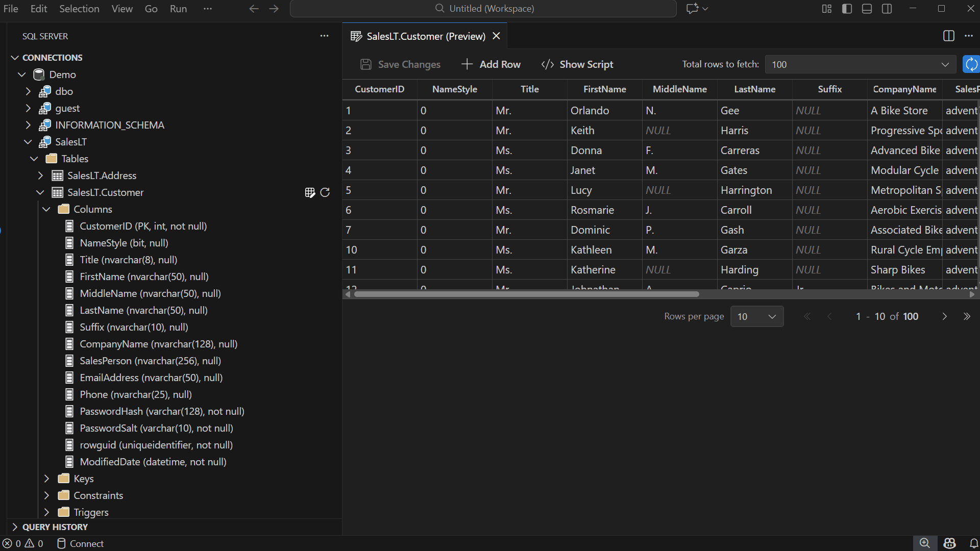Open the Selection menu

click(x=79, y=9)
